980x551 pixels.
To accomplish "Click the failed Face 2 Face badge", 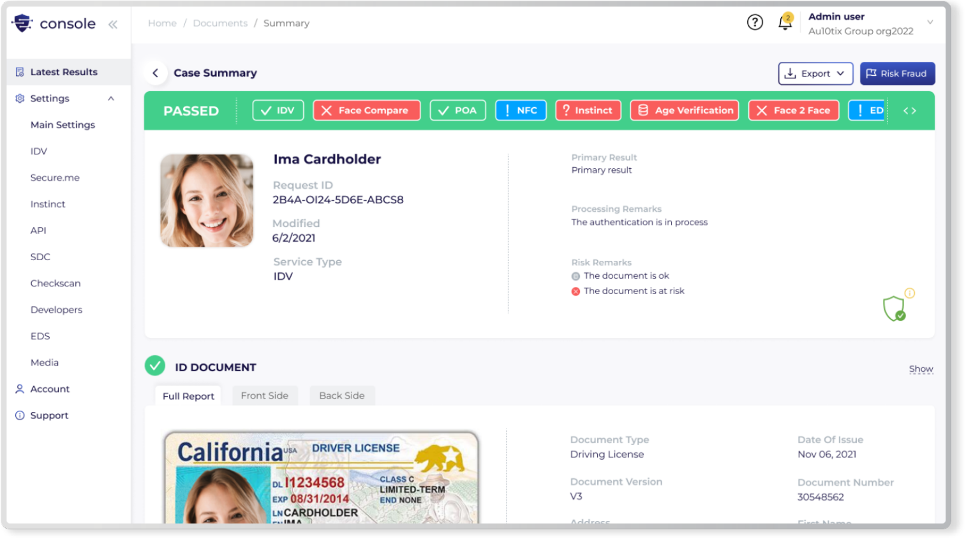I will click(793, 110).
